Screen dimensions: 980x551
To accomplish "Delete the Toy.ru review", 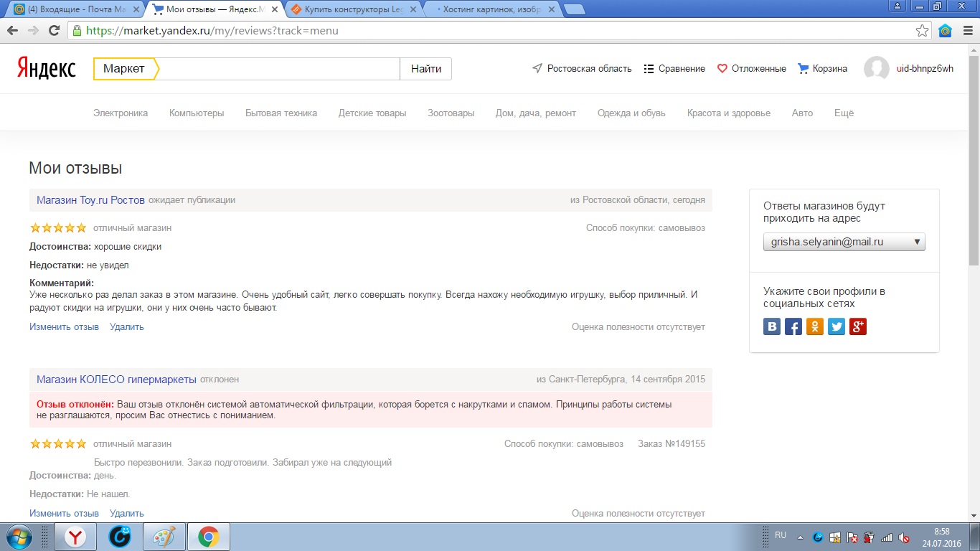I will (x=127, y=327).
